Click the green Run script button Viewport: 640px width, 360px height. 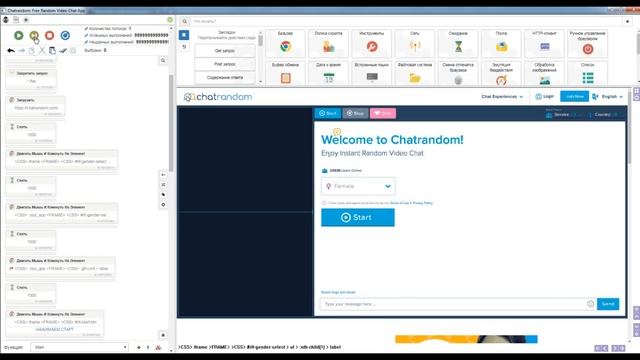tap(19, 36)
